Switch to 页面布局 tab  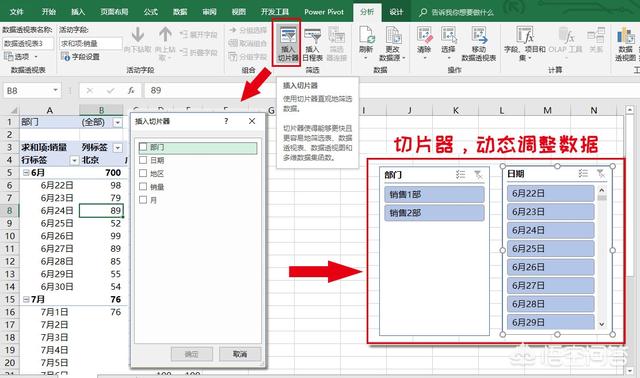(x=114, y=12)
